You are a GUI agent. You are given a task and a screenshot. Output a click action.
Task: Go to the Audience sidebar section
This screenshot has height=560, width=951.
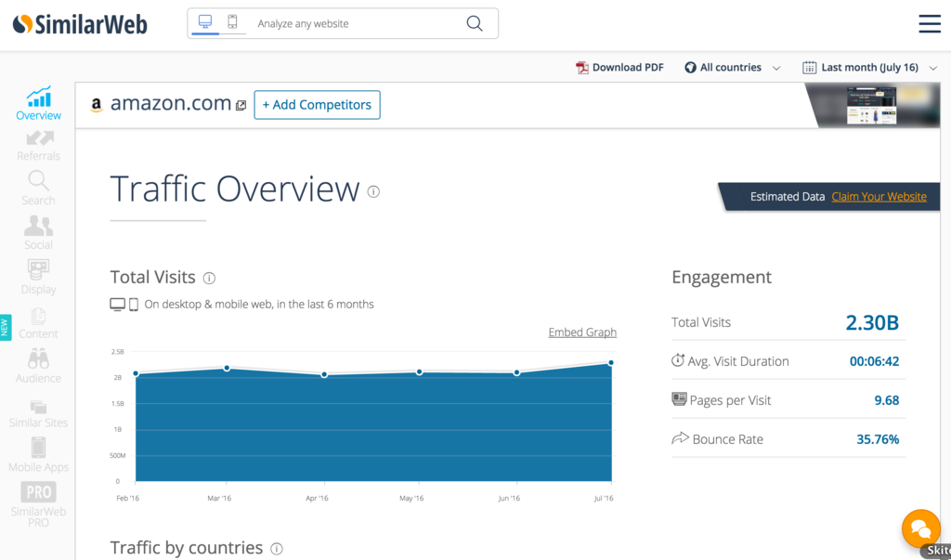[x=38, y=367]
